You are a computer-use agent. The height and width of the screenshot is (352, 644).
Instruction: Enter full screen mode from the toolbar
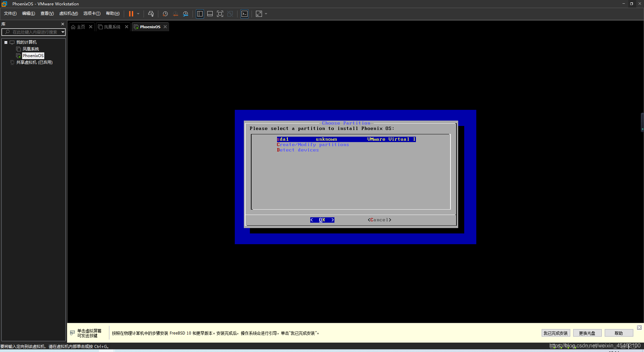(220, 14)
